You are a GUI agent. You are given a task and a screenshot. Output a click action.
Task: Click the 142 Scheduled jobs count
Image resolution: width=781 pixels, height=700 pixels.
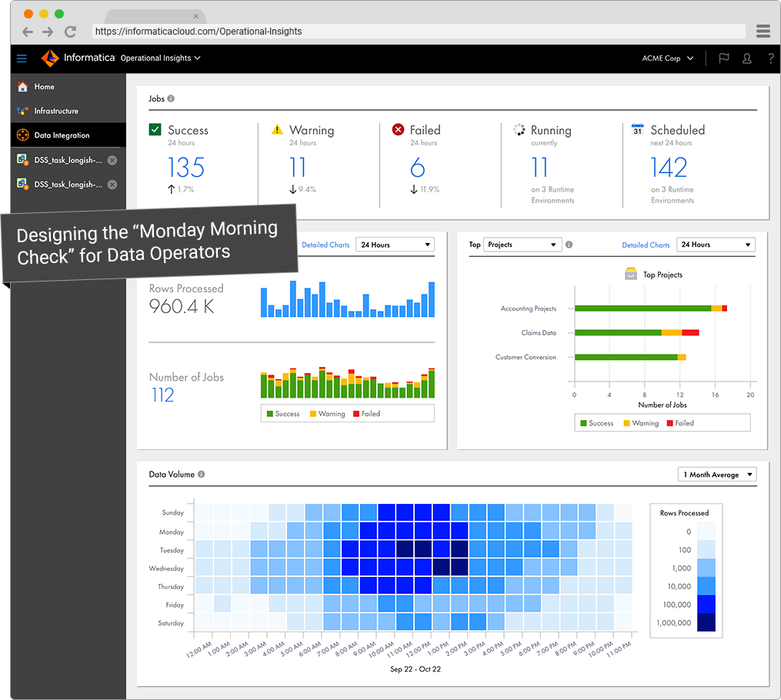(669, 167)
